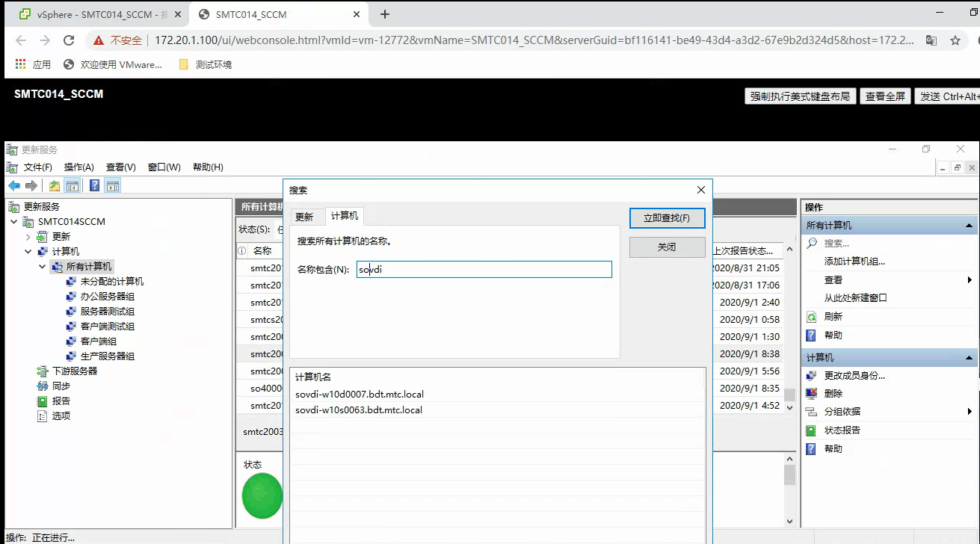
Task: Click 帮助 icon under 所有计算机 actions
Action: [812, 335]
